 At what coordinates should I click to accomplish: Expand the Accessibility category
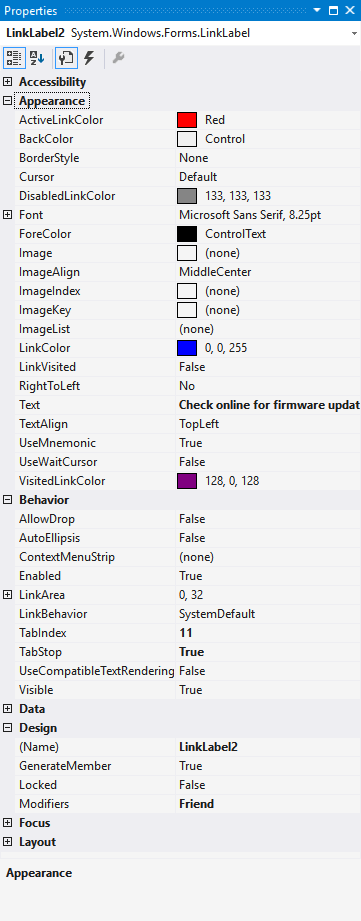(x=8, y=82)
